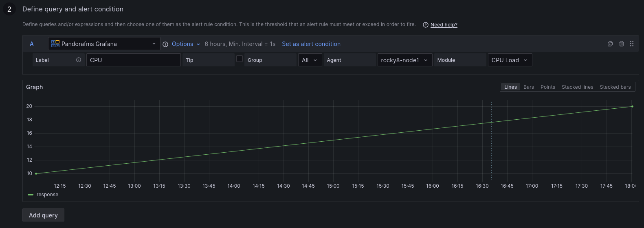Click the green response legend swatch
The image size is (644, 228).
[31, 195]
